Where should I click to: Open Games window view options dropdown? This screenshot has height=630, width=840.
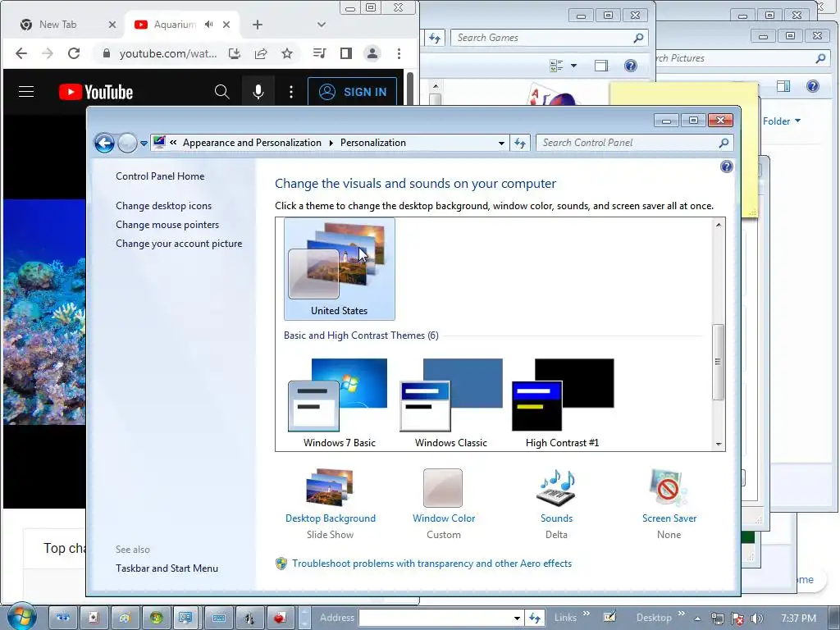[x=573, y=66]
